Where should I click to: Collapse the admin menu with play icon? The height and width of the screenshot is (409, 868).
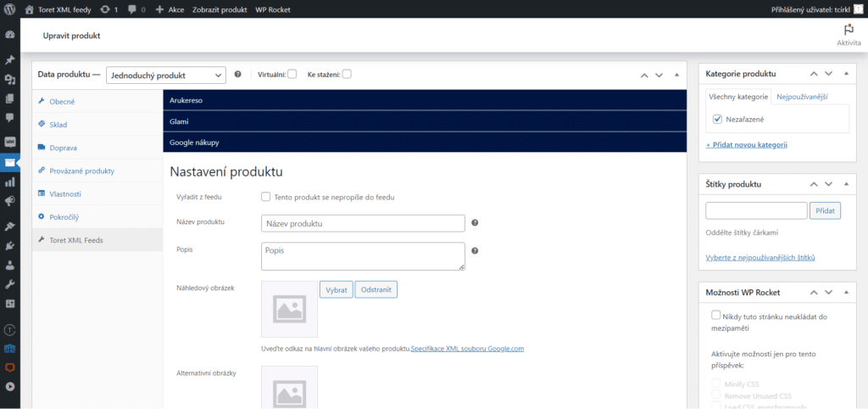click(9, 387)
